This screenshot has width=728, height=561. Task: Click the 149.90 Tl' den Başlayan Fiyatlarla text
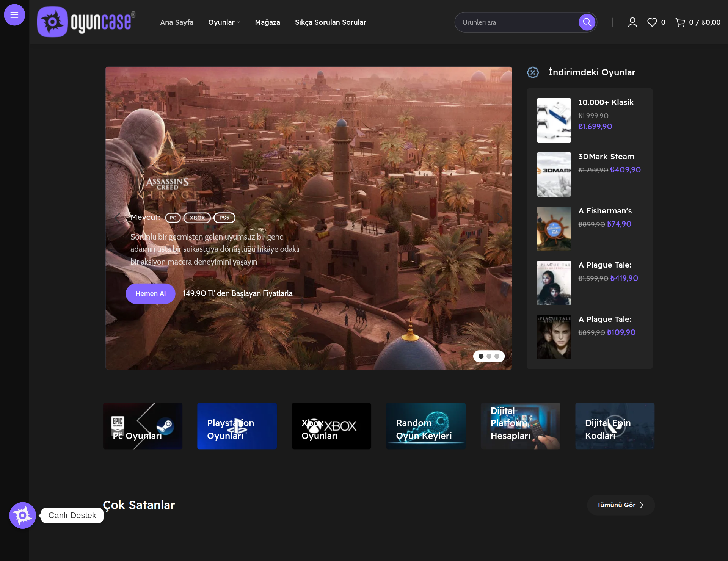click(x=238, y=293)
